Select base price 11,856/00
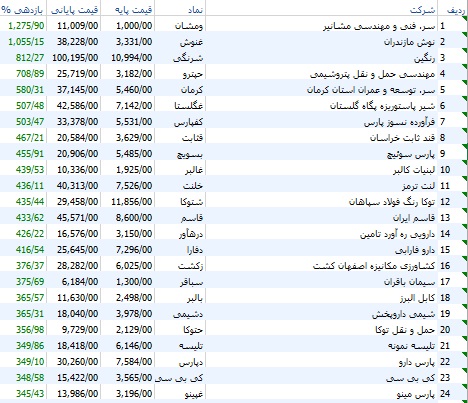This screenshot has height=403, width=468. tap(132, 202)
